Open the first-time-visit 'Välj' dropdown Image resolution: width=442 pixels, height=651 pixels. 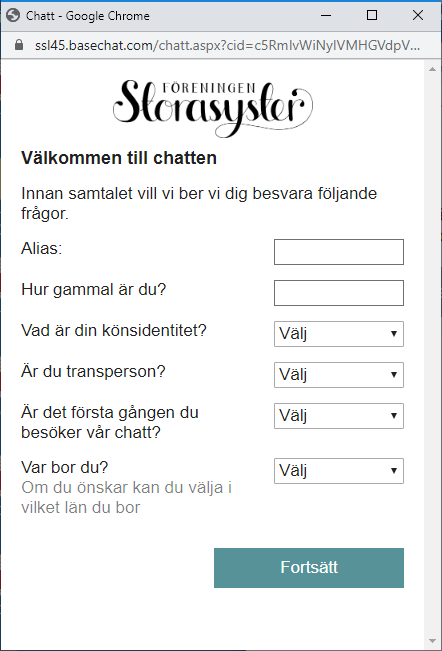pyautogui.click(x=339, y=416)
